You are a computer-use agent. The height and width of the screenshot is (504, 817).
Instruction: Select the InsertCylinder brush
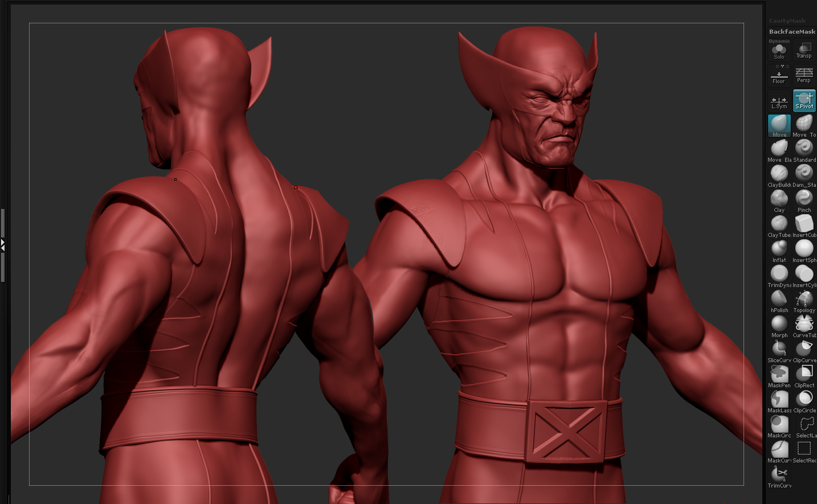(804, 276)
